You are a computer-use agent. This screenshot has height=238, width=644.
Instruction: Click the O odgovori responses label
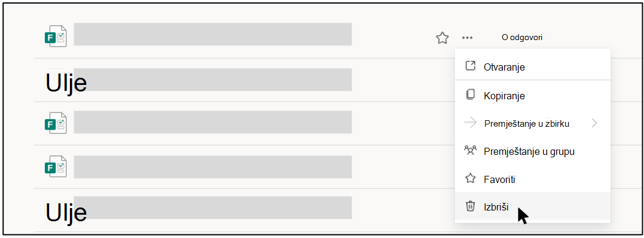pos(522,38)
